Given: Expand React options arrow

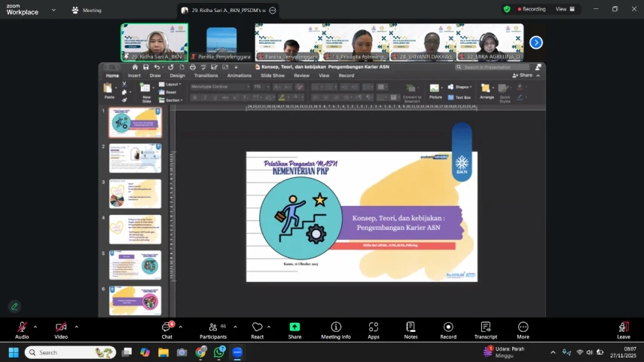Looking at the screenshot, I should point(269,327).
